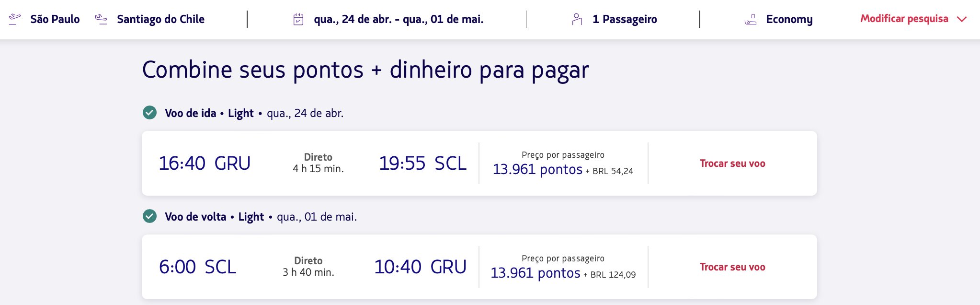The width and height of the screenshot is (980, 305).
Task: Choose the Economy cabin class field
Action: (x=789, y=19)
